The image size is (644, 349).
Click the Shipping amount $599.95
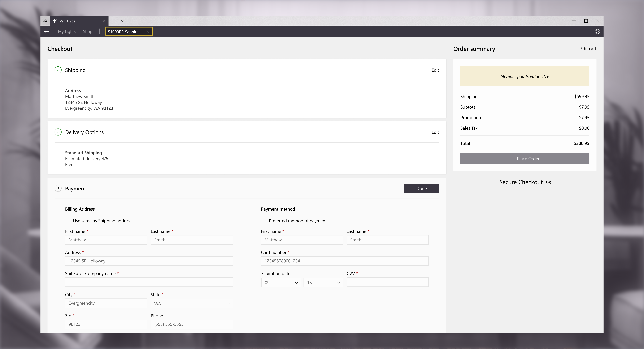[x=582, y=96]
